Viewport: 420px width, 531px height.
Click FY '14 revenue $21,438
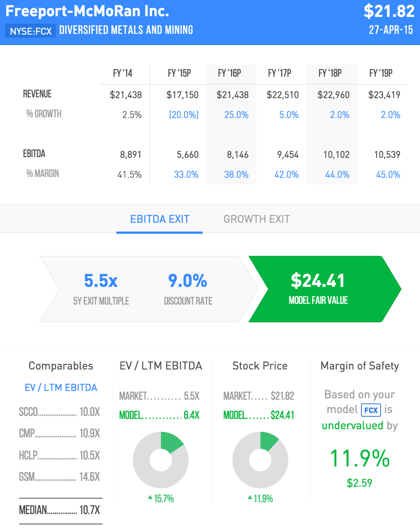click(x=126, y=95)
